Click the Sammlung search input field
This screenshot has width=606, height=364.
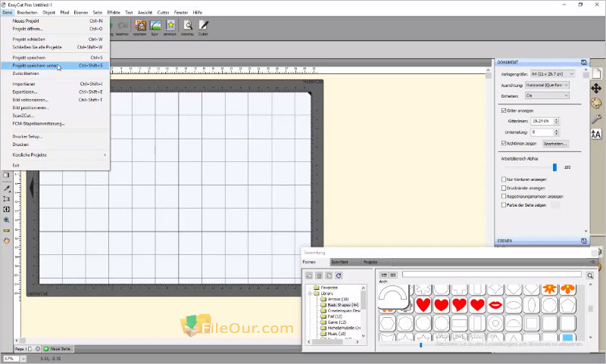coord(492,274)
